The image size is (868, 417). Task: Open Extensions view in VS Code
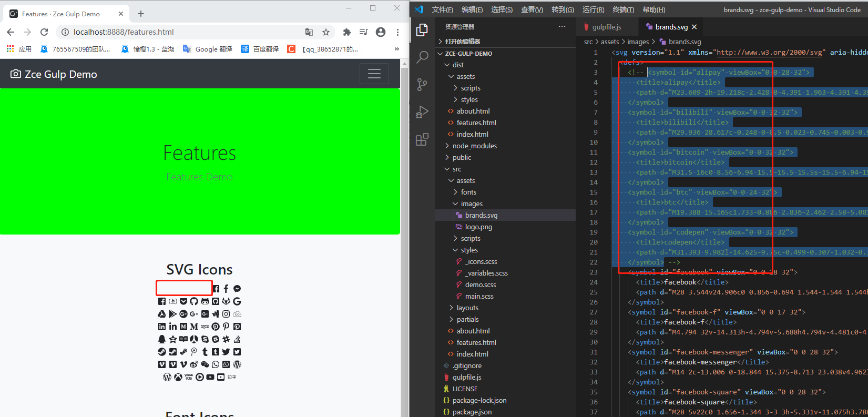422,139
